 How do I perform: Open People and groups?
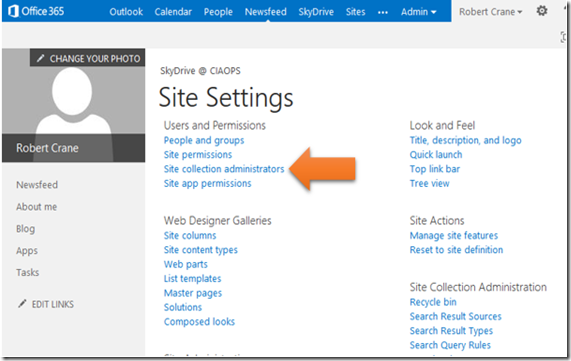tap(204, 140)
